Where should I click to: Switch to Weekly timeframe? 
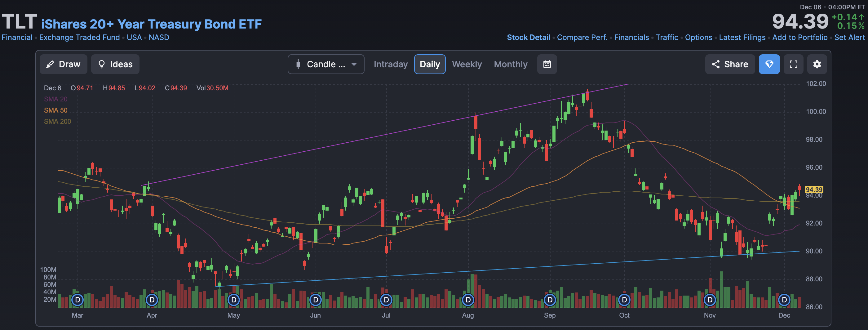coord(467,64)
